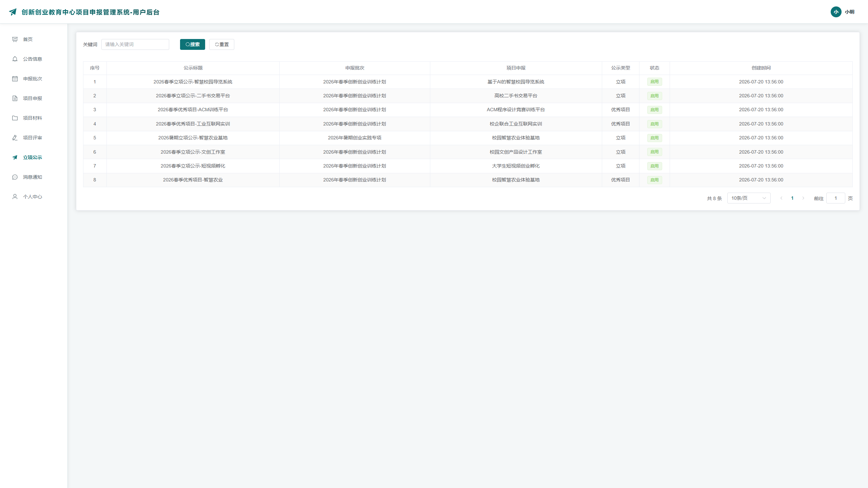The image size is (868, 488).
Task: Click project 基于AI的智慧校园导览系统
Action: [516, 82]
